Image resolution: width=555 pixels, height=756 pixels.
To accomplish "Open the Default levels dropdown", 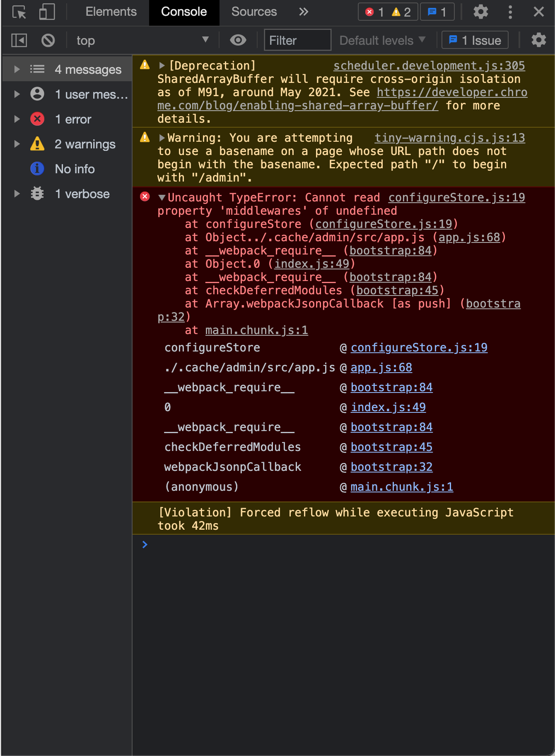I will (x=382, y=40).
